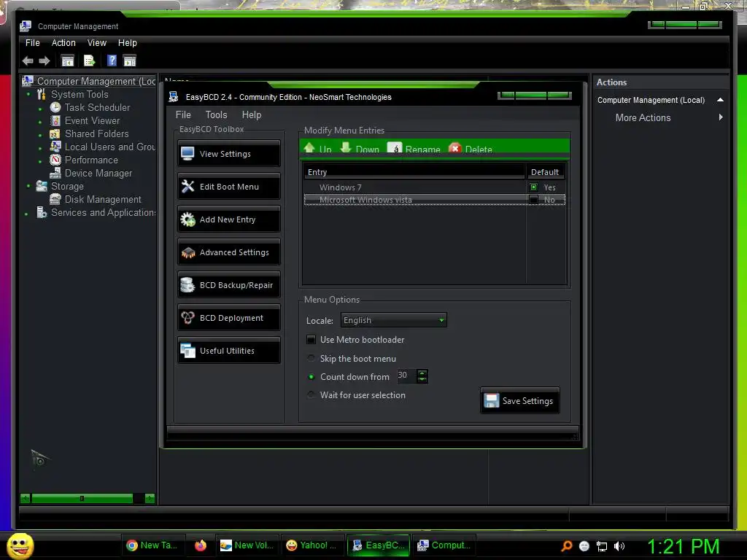This screenshot has height=560, width=747.
Task: Click the smiley Start button on taskbar
Action: coord(20,545)
